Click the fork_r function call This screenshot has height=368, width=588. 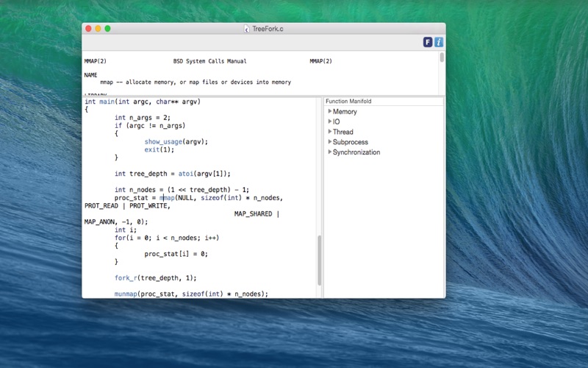[126, 278]
